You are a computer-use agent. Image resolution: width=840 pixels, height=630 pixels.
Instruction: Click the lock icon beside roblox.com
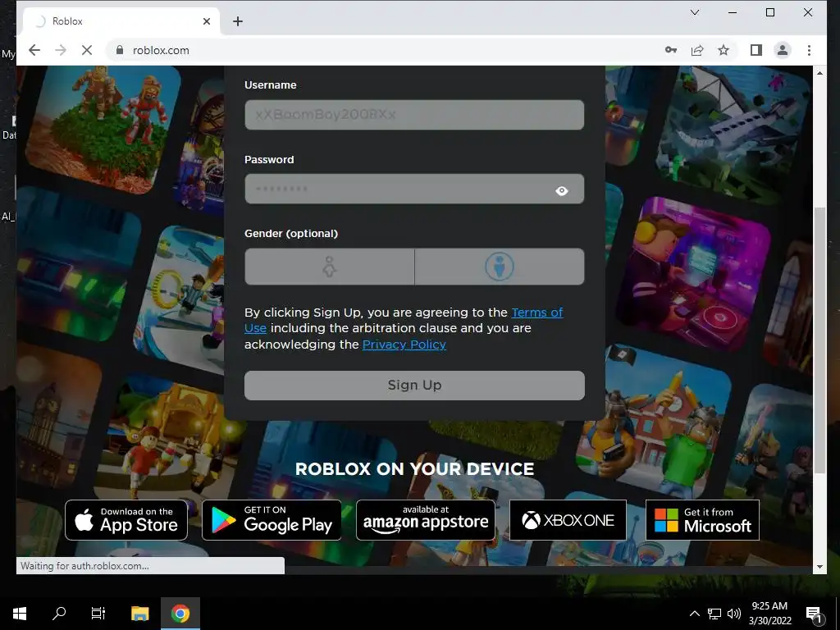click(x=120, y=50)
